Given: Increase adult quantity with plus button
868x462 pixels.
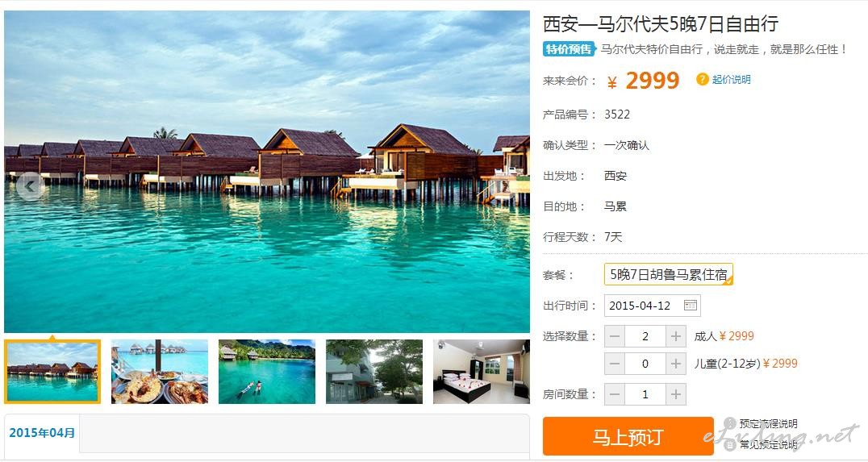Looking at the screenshot, I should tap(676, 336).
